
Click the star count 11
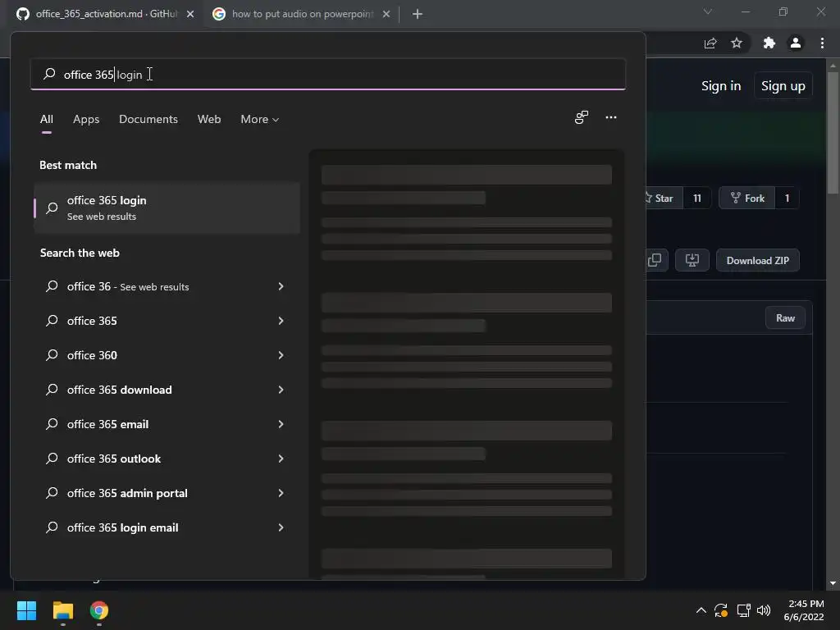[697, 199]
